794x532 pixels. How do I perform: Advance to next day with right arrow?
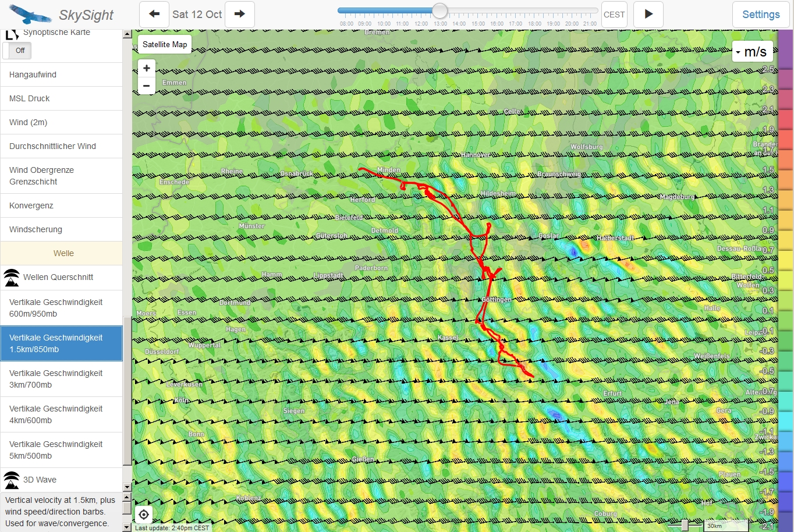pyautogui.click(x=239, y=15)
